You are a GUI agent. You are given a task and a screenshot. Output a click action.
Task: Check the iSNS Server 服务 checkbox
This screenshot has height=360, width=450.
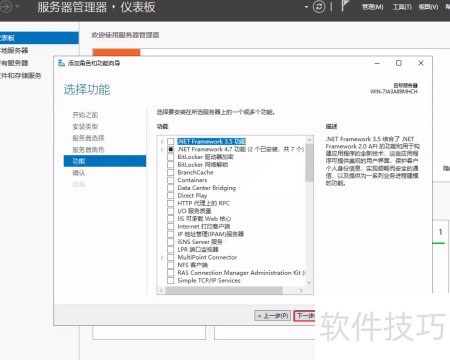pyautogui.click(x=170, y=242)
